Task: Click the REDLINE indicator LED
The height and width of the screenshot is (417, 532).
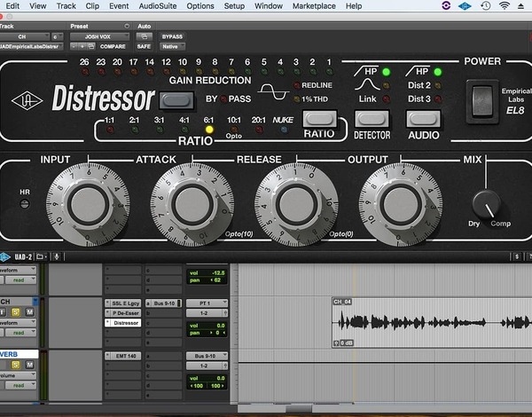Action: coord(296,85)
